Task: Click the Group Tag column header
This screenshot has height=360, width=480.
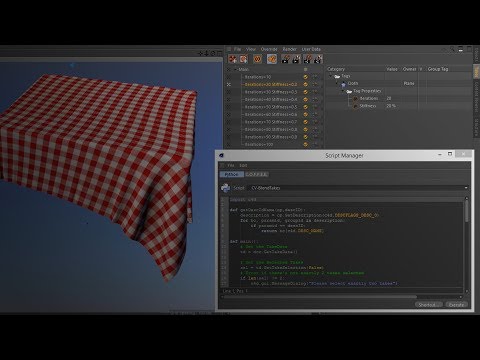Action: coord(438,69)
